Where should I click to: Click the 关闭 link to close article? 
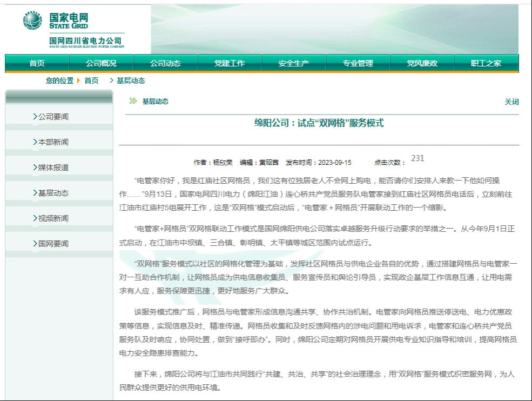511,102
